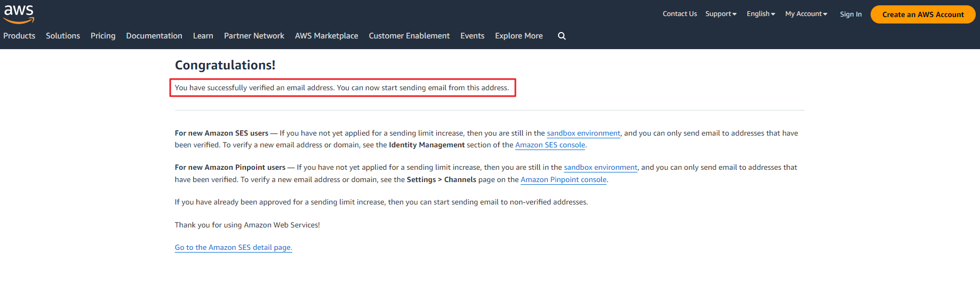
Task: Open the English language dropdown
Action: tap(761, 14)
